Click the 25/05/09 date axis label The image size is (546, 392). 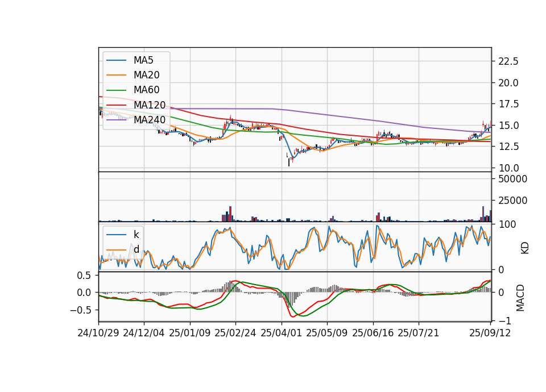click(326, 333)
